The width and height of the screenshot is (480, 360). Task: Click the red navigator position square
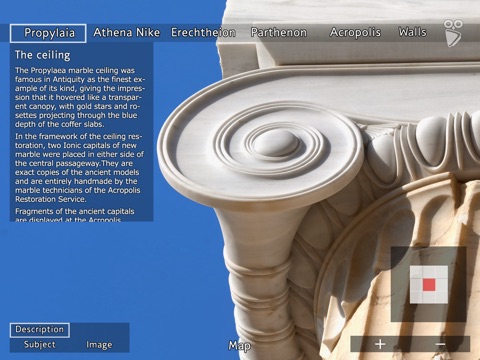[x=429, y=285]
